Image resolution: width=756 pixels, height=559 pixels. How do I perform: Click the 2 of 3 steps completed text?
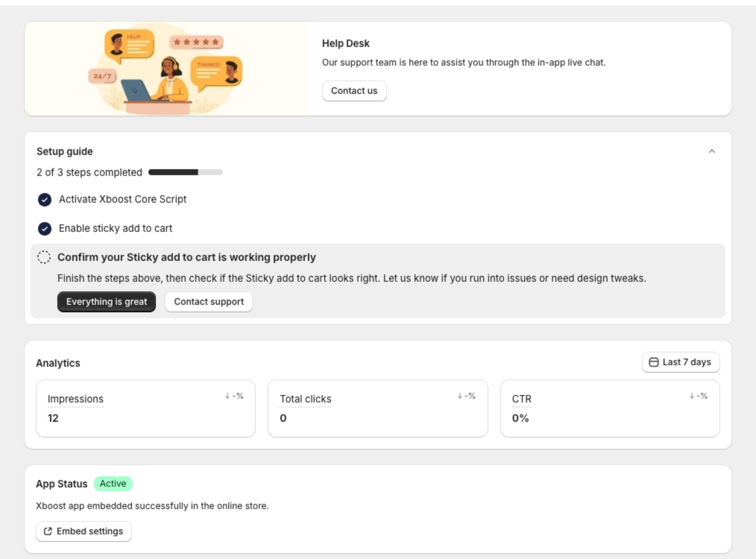click(89, 172)
